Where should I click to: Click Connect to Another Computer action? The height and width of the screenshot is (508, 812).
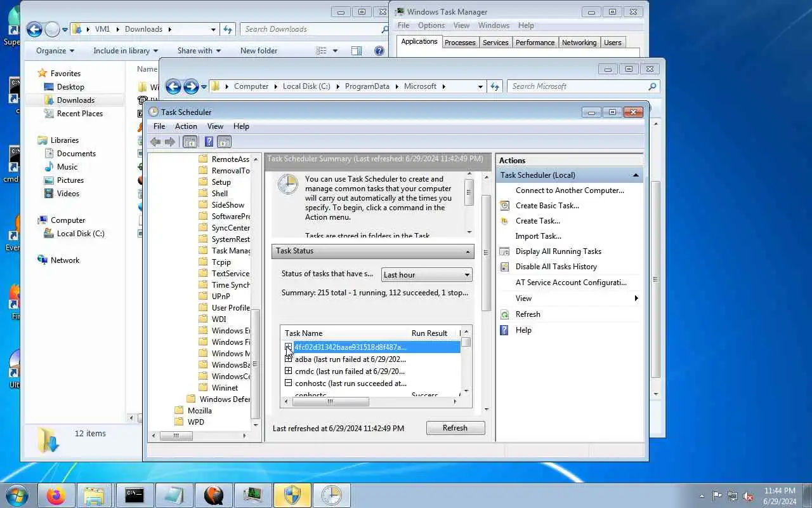570,190
